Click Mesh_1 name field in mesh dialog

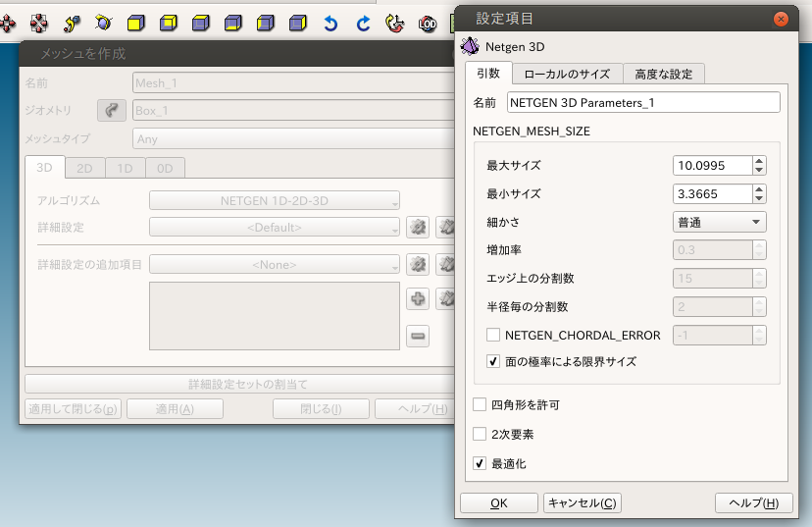pyautogui.click(x=293, y=82)
